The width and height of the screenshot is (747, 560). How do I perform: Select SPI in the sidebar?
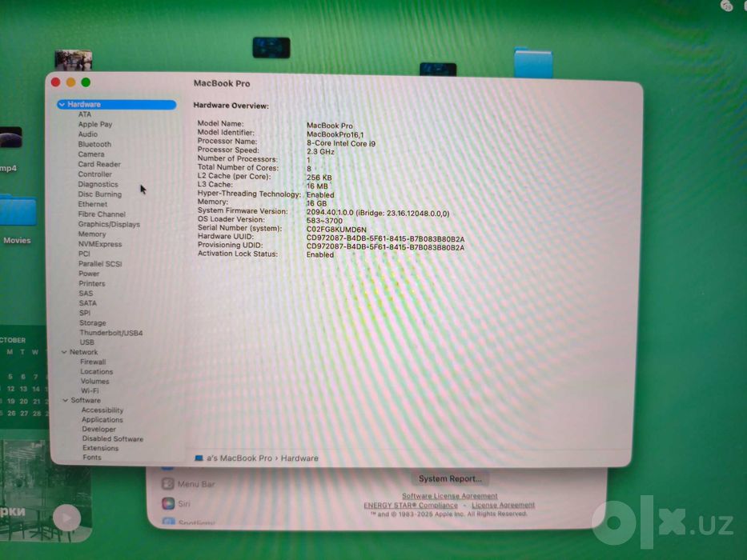[x=85, y=313]
